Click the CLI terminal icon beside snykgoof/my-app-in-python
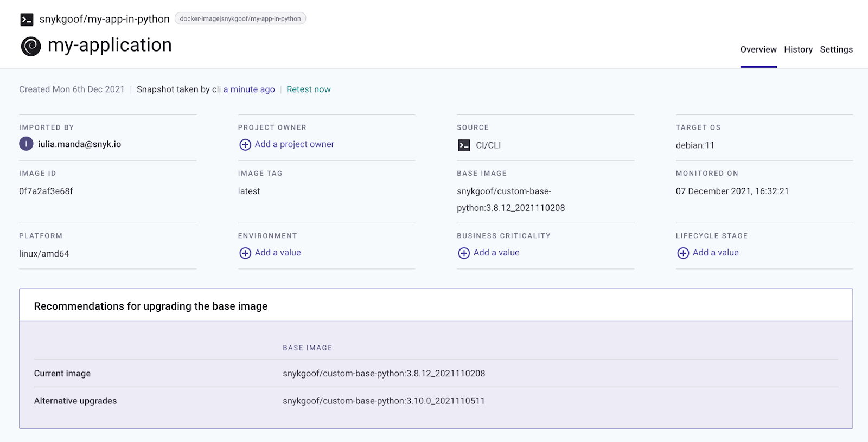 pos(27,20)
